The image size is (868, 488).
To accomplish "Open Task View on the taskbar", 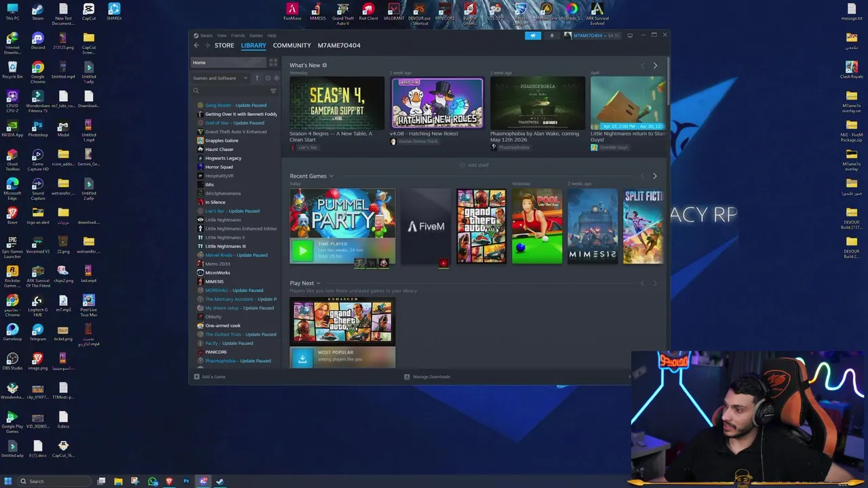I will (x=101, y=481).
